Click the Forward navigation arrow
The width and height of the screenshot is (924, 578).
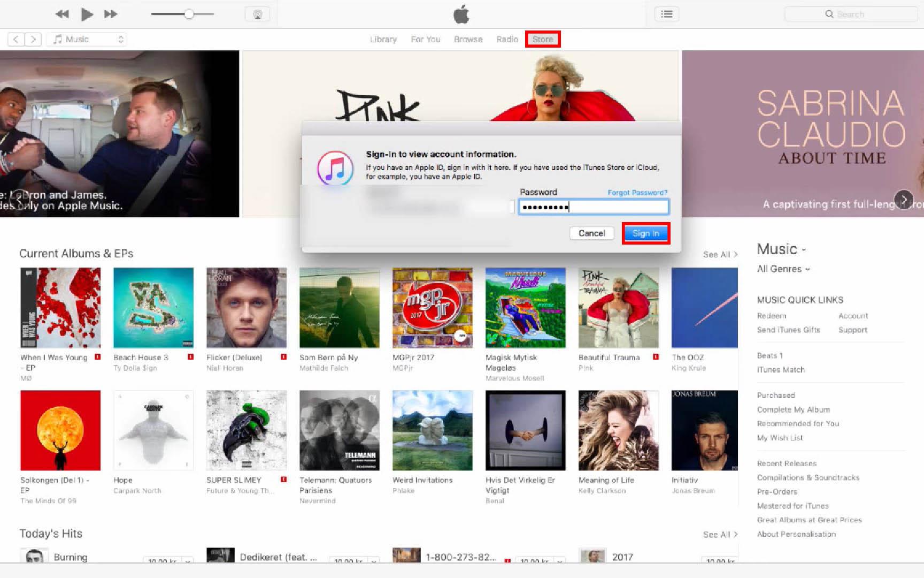pyautogui.click(x=33, y=39)
